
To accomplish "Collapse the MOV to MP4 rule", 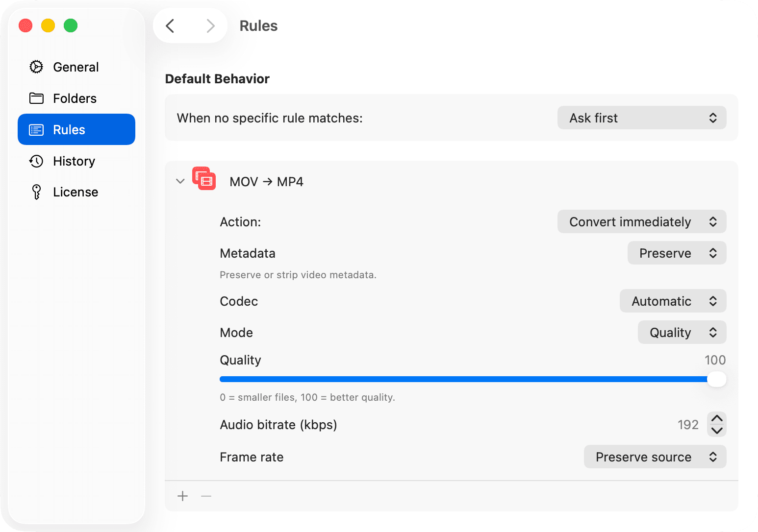I will [180, 181].
